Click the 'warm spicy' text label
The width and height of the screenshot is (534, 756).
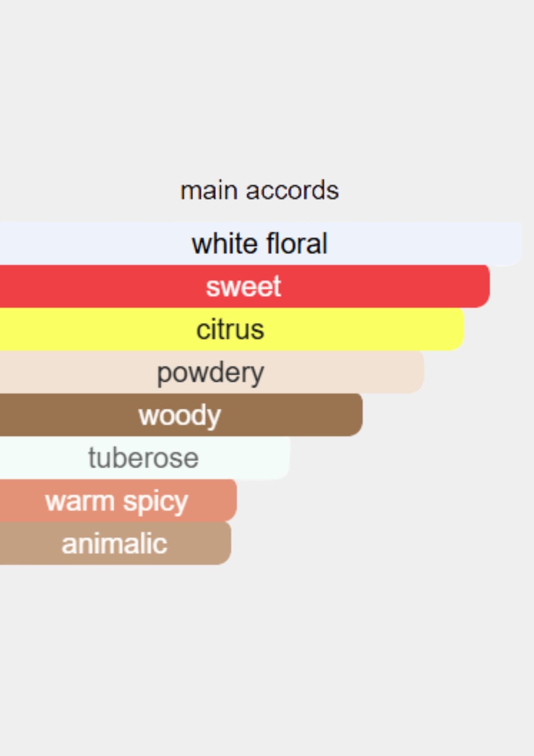pyautogui.click(x=117, y=502)
